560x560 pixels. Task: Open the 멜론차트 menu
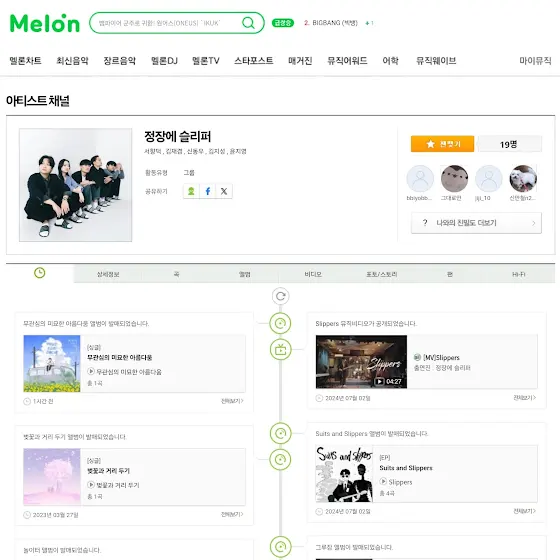coord(25,61)
